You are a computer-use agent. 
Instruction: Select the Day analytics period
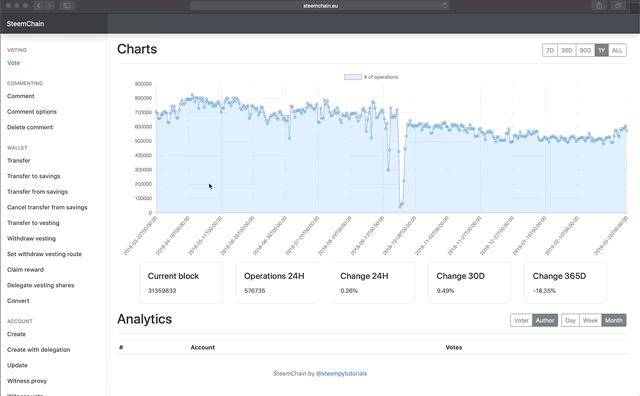pos(570,320)
